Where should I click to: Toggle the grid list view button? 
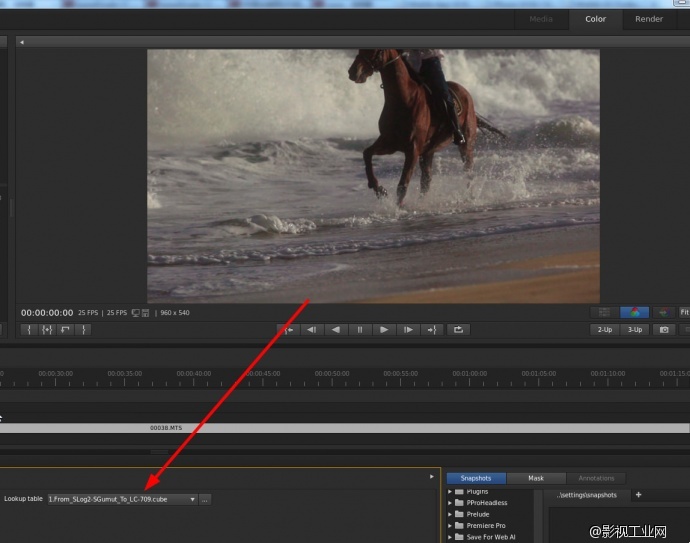[604, 312]
